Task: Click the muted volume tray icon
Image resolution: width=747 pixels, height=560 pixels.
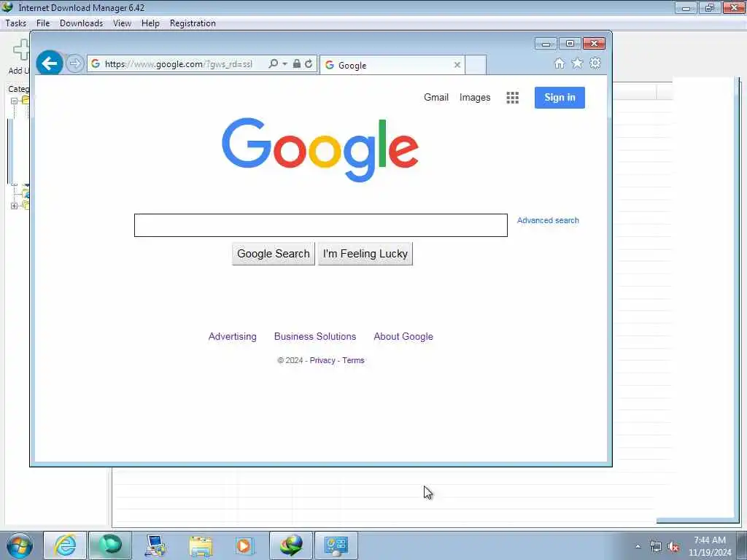Action: (x=673, y=547)
